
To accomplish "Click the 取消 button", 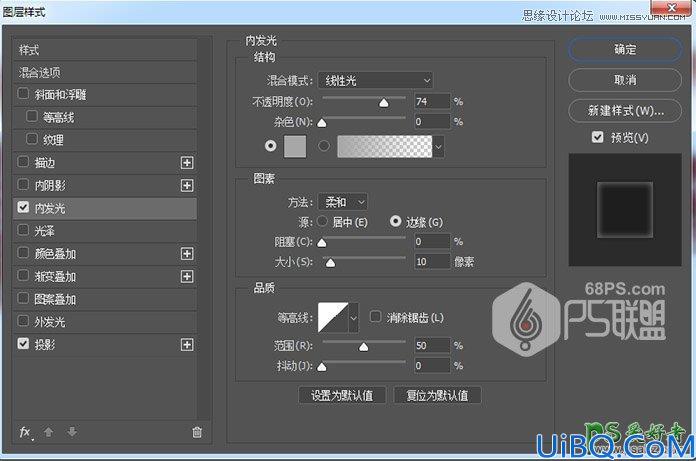I will (625, 80).
